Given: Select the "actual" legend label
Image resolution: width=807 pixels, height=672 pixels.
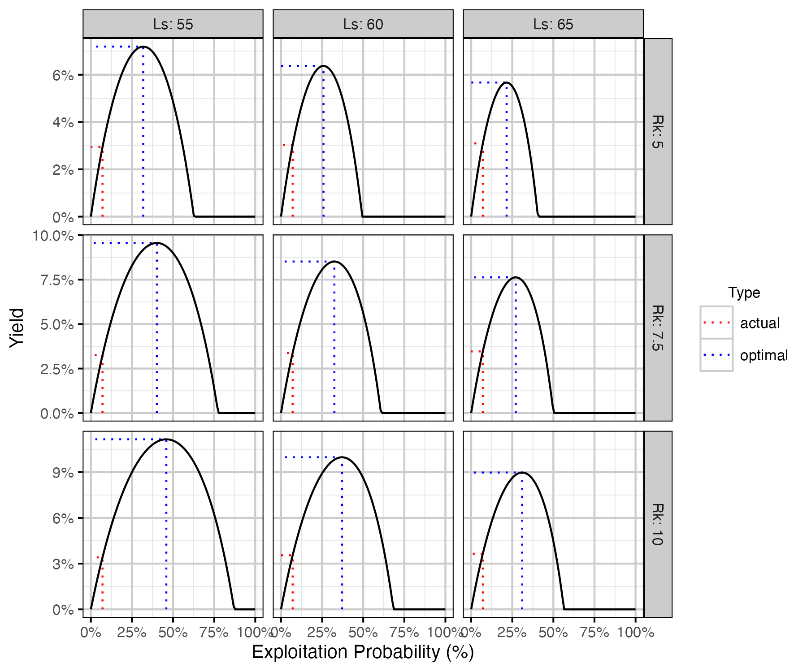Looking at the screenshot, I should [760, 323].
